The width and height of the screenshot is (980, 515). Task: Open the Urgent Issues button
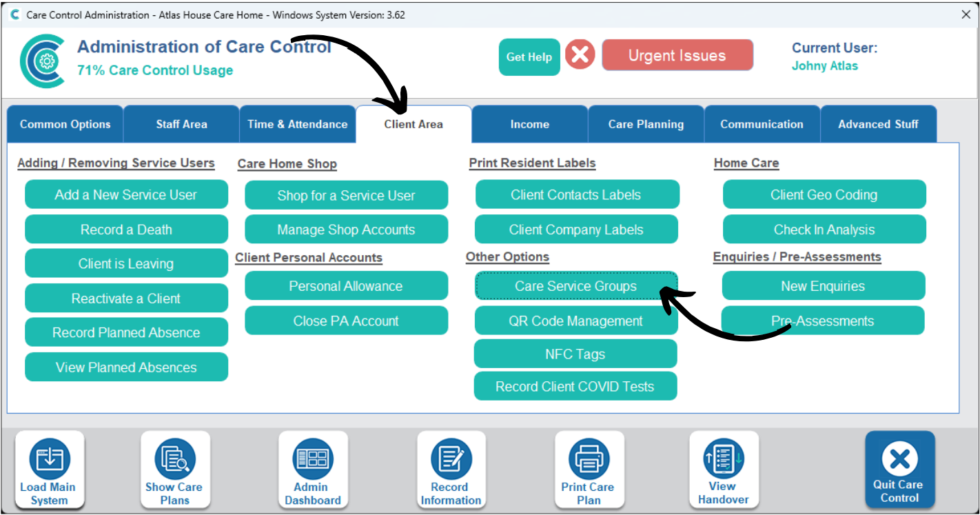point(677,55)
